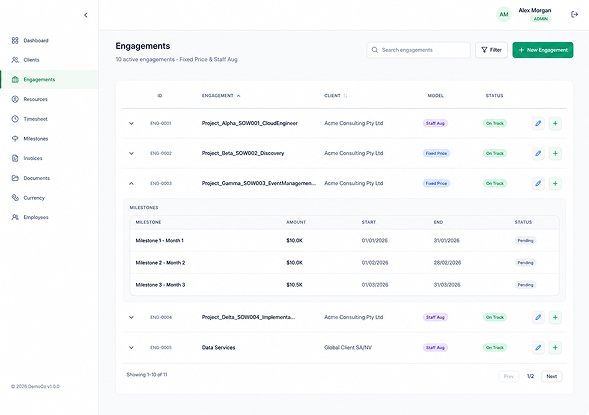The height and width of the screenshot is (415, 589).
Task: Open Resources menu item
Action: point(35,99)
